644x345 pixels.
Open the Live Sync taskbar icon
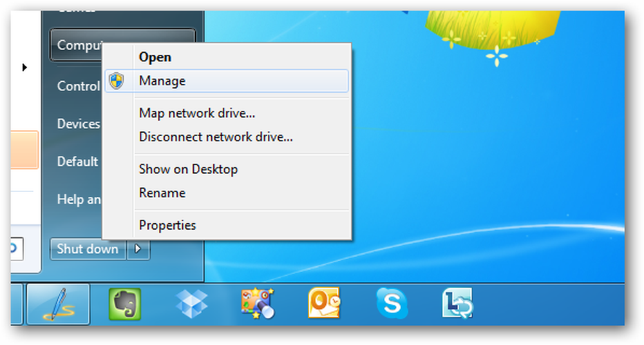tap(457, 304)
